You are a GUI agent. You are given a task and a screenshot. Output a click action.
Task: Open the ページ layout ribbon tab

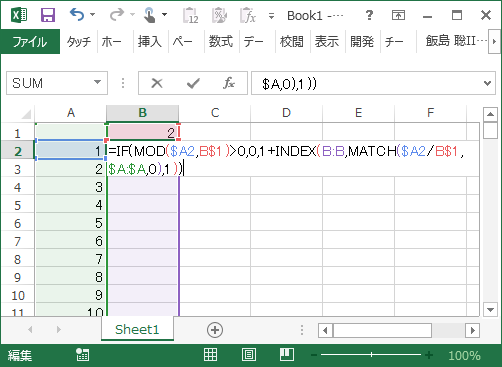pos(183,42)
